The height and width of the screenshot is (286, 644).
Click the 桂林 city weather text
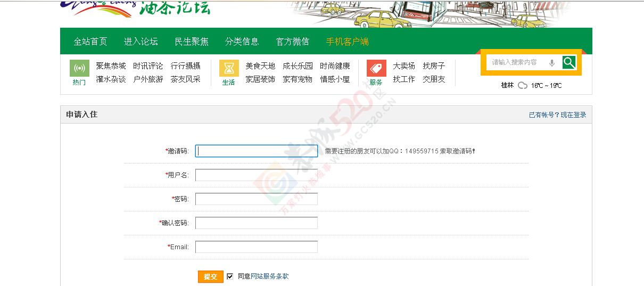point(508,85)
